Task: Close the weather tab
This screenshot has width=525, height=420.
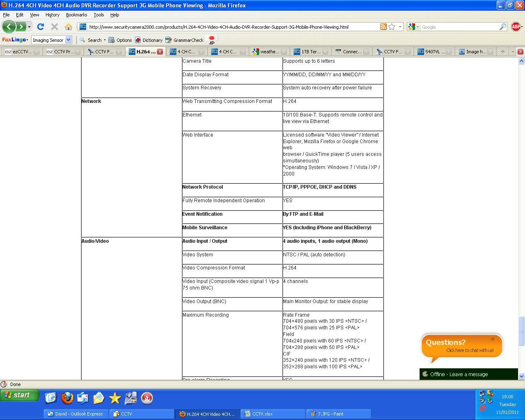Action: pos(284,52)
